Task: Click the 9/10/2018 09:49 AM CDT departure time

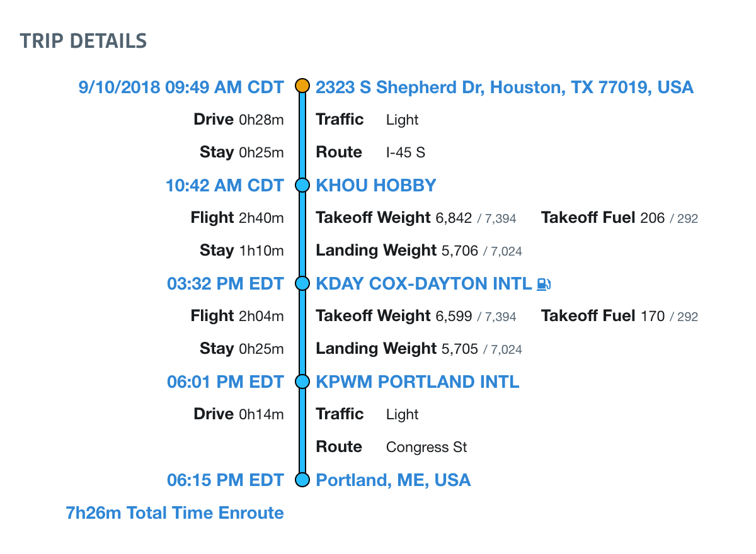Action: [x=181, y=87]
